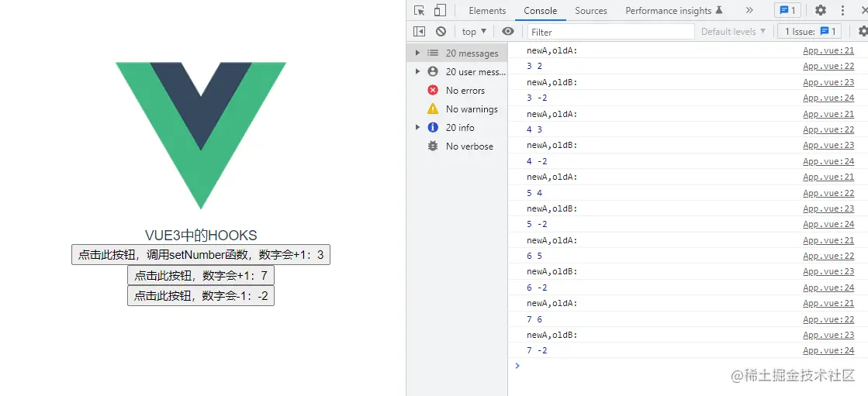Click the +1 button showing 7
868x396 pixels.
(x=201, y=275)
